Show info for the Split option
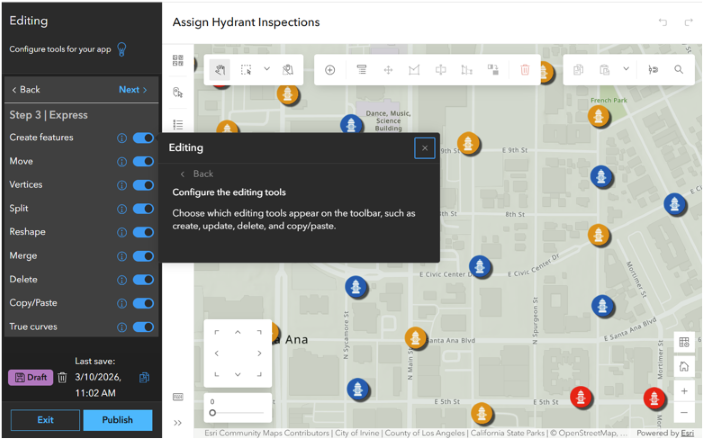The image size is (705, 440). pyautogui.click(x=122, y=209)
